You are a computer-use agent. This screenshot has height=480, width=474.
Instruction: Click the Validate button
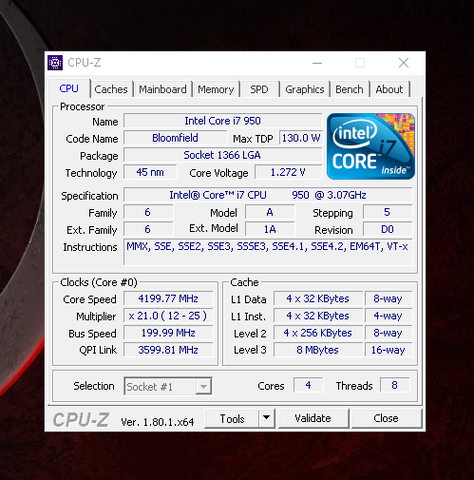pos(313,419)
